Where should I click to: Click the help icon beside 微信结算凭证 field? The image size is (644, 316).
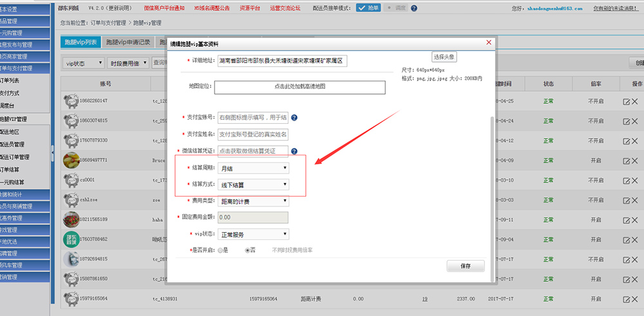tap(294, 151)
